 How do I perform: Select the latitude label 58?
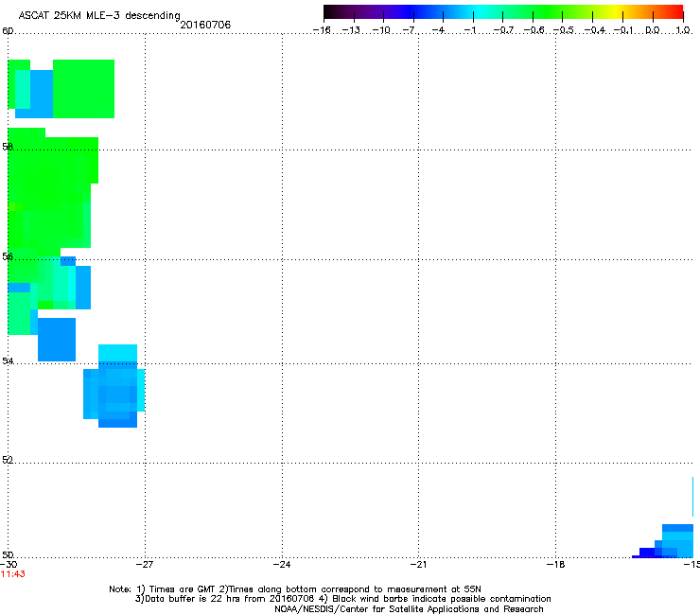point(8,147)
